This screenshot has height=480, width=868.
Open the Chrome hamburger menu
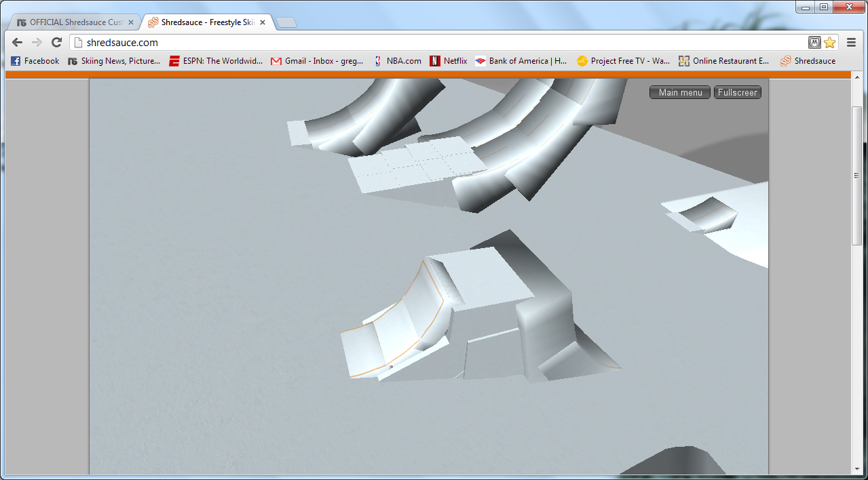pyautogui.click(x=851, y=43)
